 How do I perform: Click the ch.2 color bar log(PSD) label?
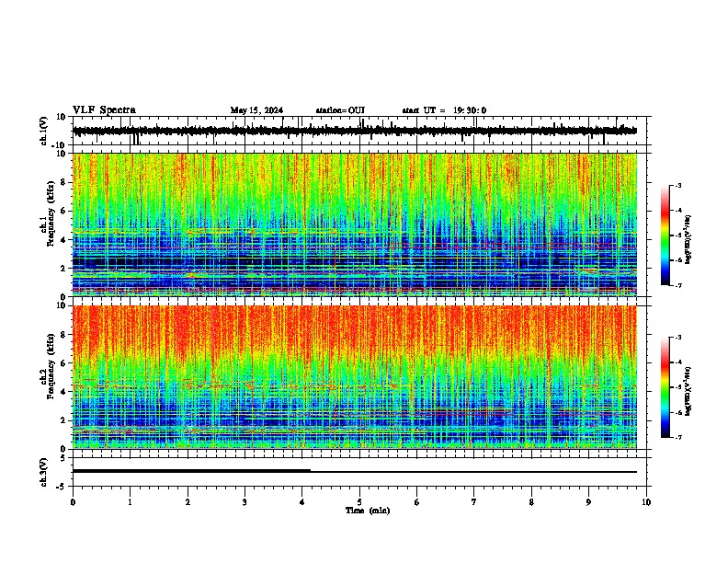tap(688, 391)
